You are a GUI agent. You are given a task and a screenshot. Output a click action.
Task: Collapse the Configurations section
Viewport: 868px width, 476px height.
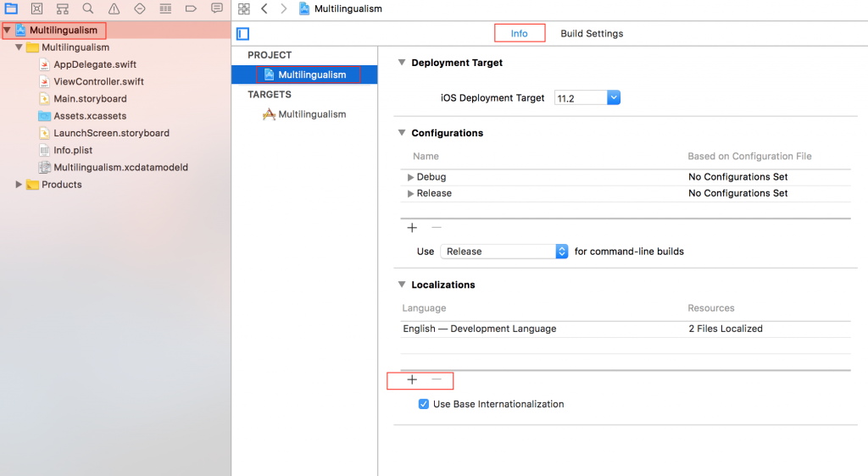402,133
